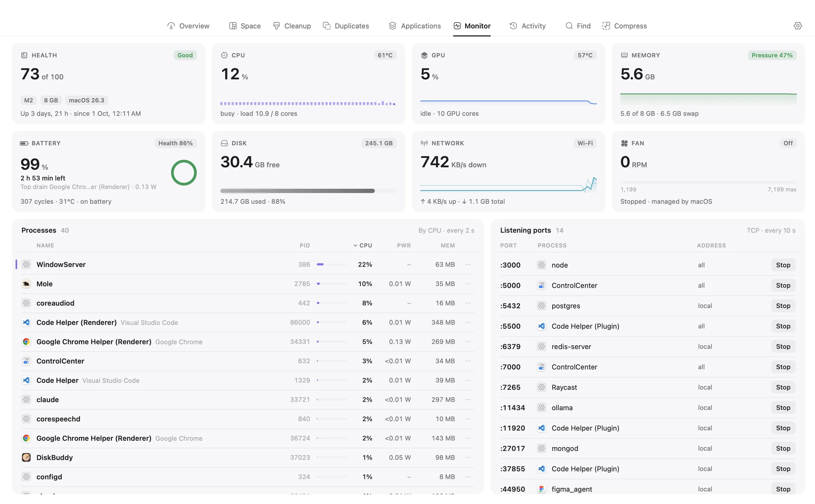Stop the postgres process on port 5432
The height and width of the screenshot is (504, 815).
[783, 306]
